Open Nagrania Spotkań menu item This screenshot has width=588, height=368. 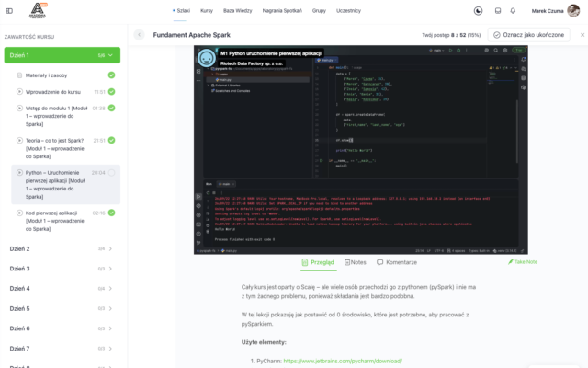pyautogui.click(x=282, y=11)
